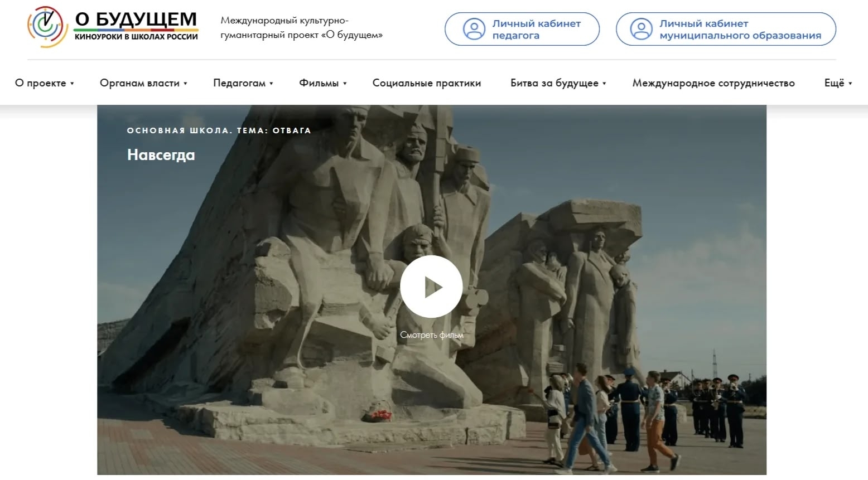This screenshot has height=480, width=868.
Task: Expand the Битва за будущее menu
Action: [558, 83]
